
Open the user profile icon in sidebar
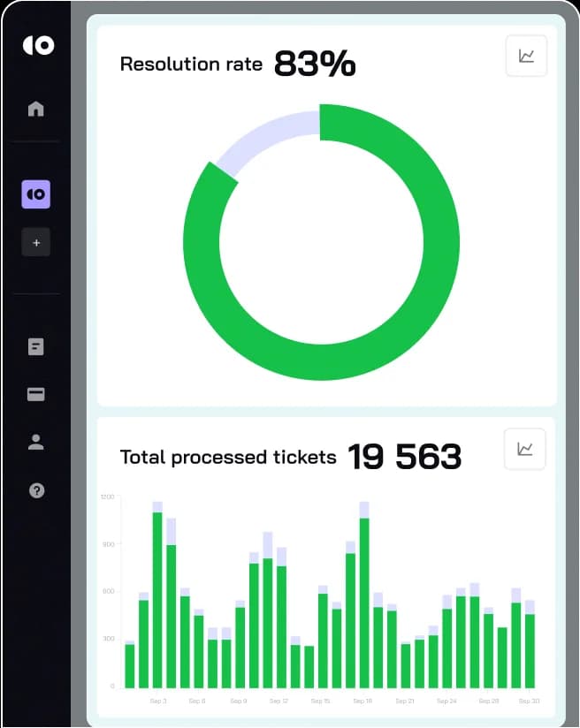tap(36, 443)
